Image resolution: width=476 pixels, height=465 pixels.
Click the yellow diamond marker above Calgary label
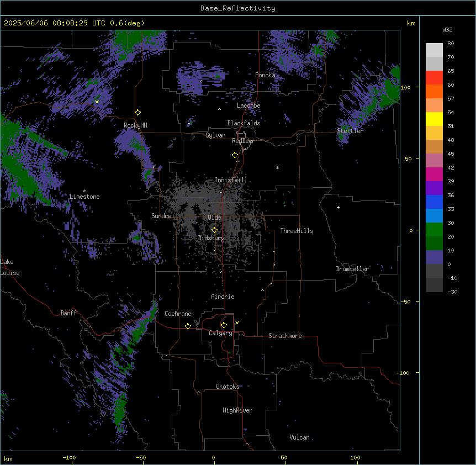(224, 325)
